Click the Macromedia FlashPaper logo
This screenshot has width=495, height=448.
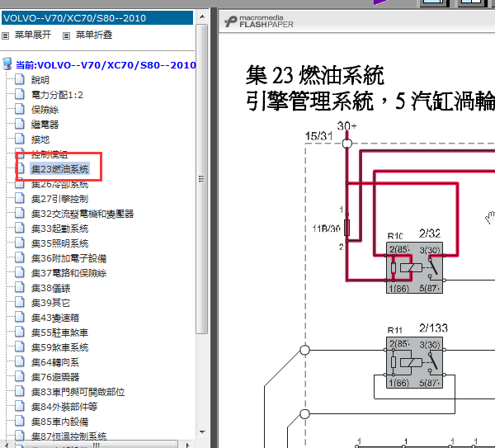pos(259,21)
